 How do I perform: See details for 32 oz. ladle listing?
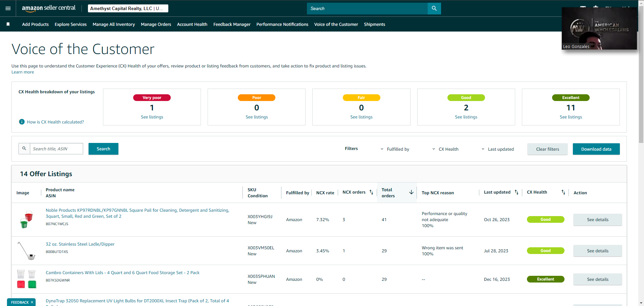point(597,251)
